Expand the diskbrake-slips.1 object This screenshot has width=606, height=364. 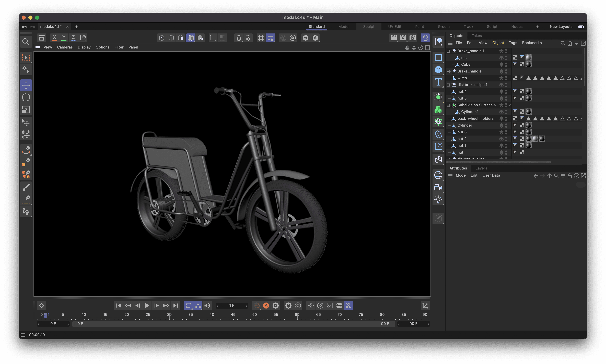pyautogui.click(x=448, y=85)
